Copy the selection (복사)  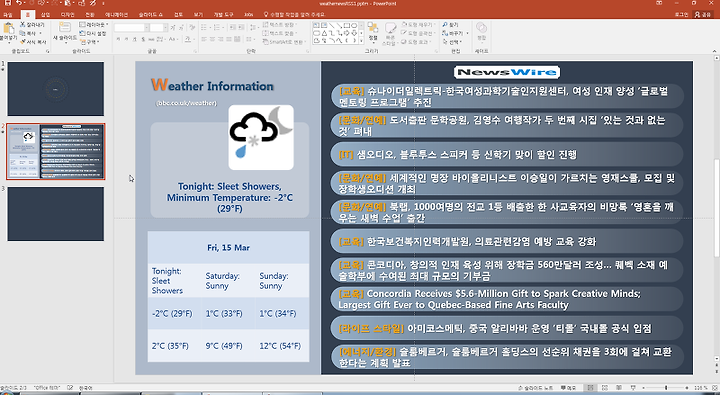click(28, 33)
